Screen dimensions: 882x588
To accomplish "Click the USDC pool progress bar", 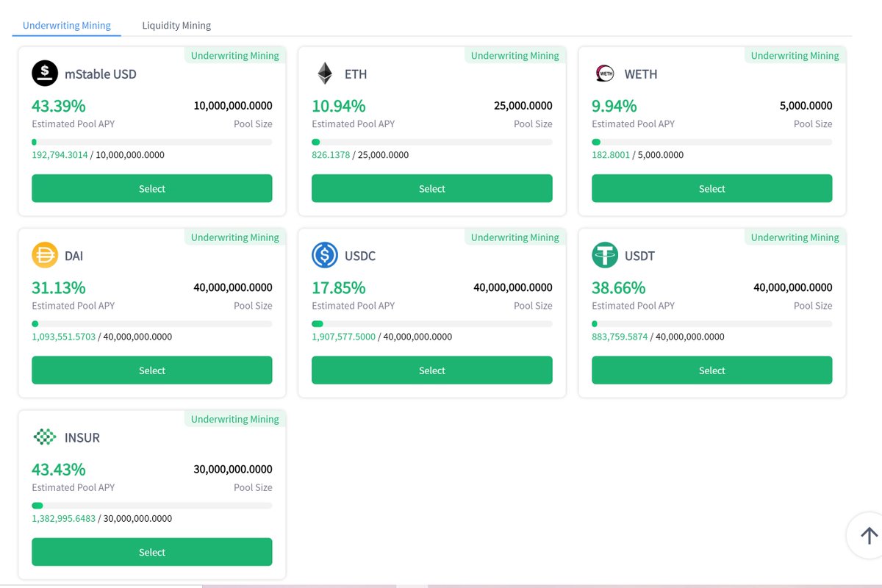I will (432, 323).
